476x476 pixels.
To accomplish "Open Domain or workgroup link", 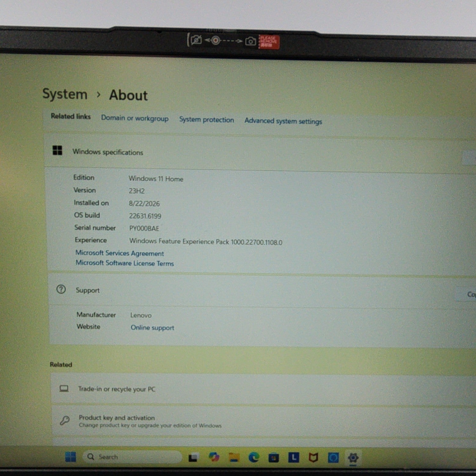I will [135, 118].
